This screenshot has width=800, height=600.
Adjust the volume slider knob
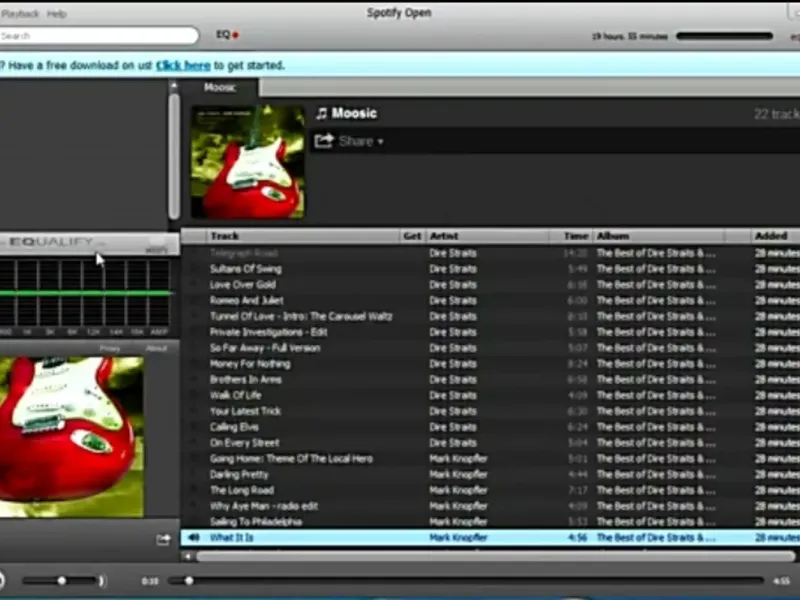(62, 581)
